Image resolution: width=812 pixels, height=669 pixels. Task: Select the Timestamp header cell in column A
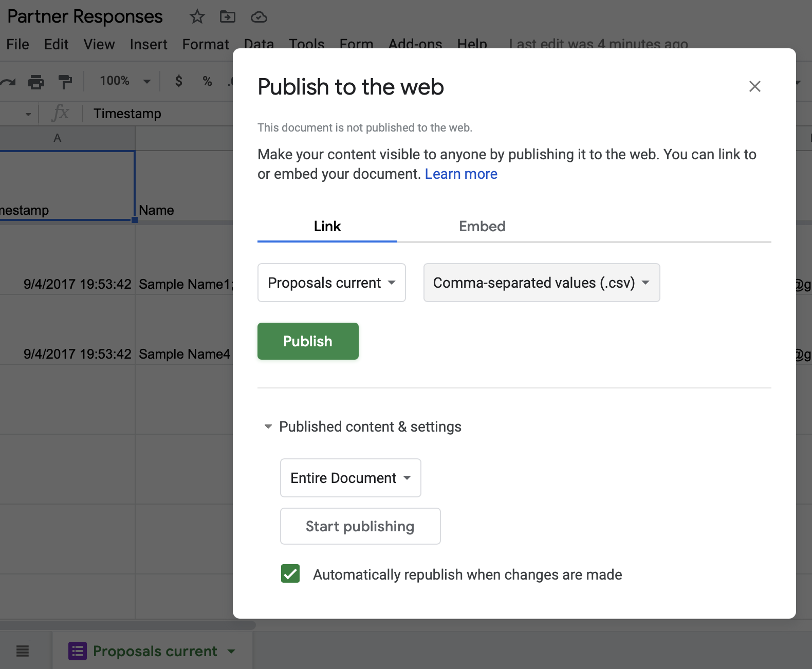[67, 186]
